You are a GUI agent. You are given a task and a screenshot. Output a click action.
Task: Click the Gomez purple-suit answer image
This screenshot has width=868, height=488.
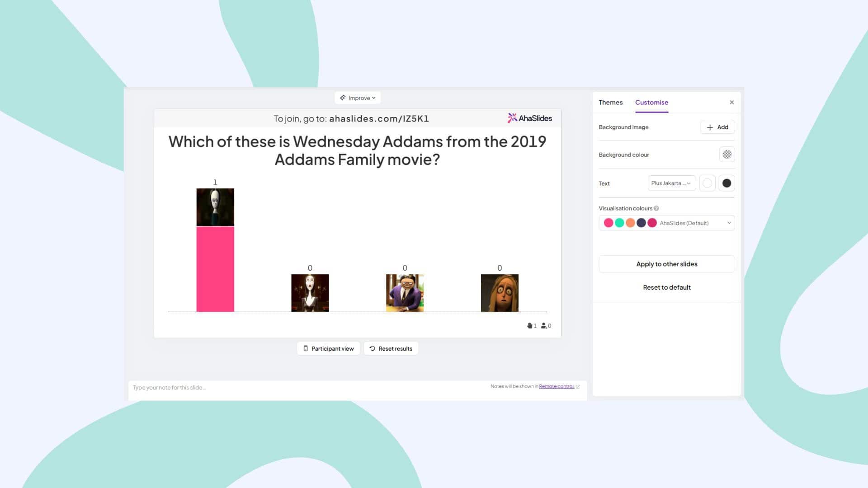pyautogui.click(x=405, y=293)
